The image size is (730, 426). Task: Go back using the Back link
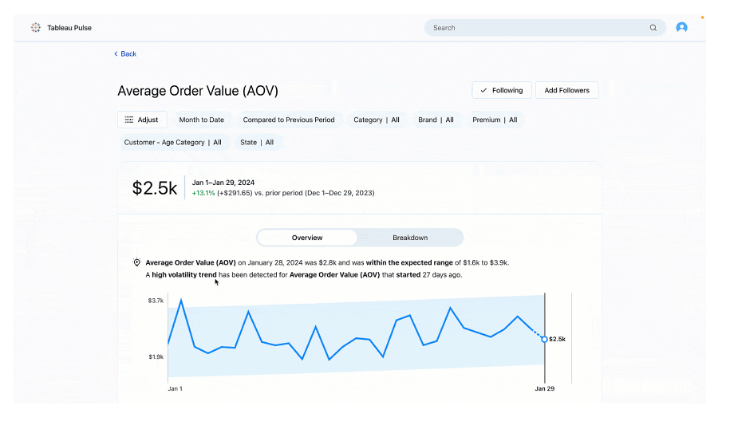tap(128, 54)
